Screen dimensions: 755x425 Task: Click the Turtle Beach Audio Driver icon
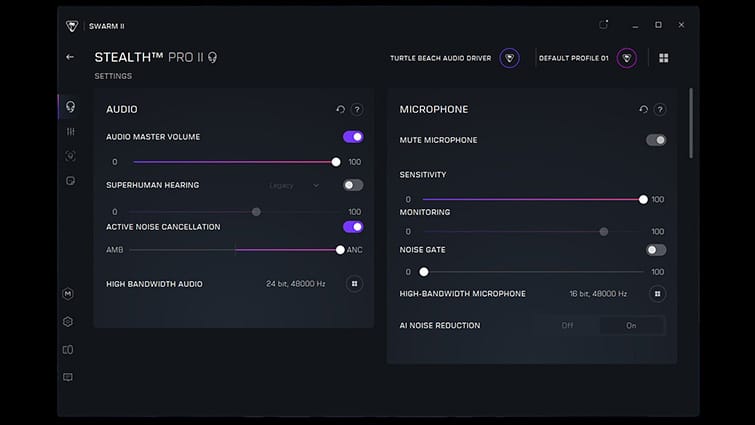point(509,58)
